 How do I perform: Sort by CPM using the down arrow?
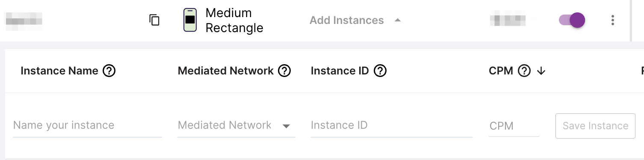(x=541, y=71)
